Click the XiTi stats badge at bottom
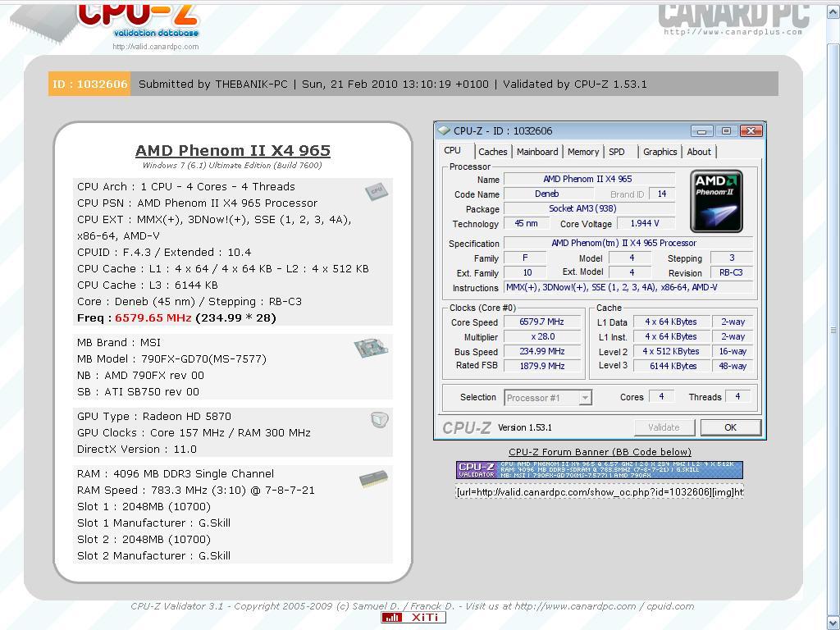Screen dimensions: 840x630 click(413, 617)
